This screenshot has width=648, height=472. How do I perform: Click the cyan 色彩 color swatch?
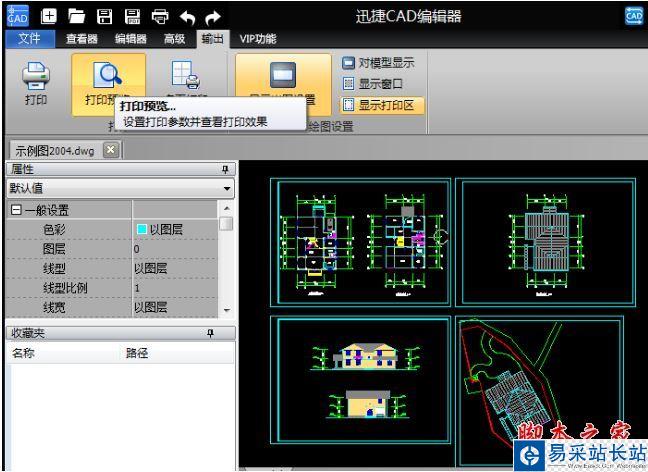[x=142, y=229]
